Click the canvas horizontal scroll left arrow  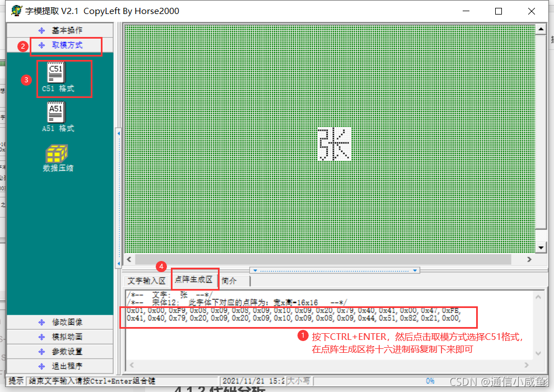129,260
